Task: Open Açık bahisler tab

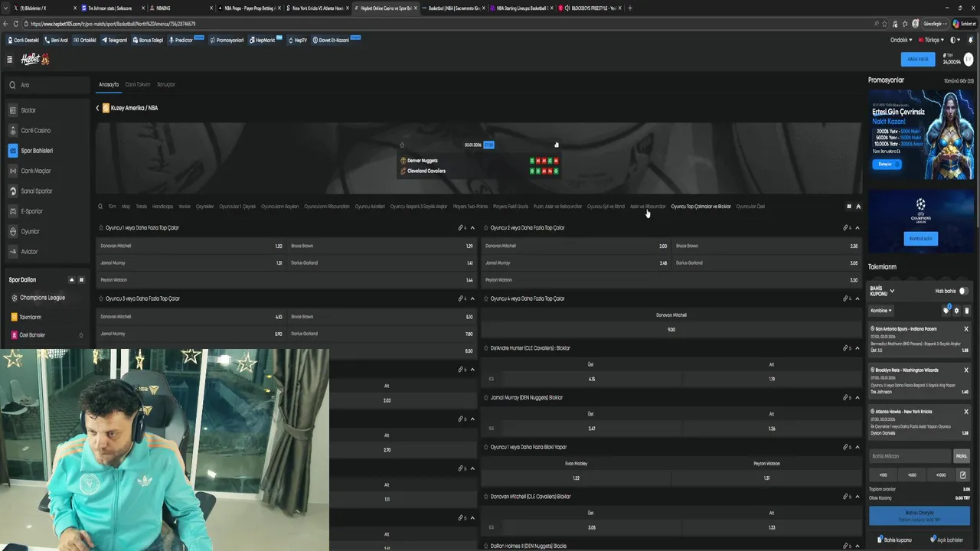Action: [x=947, y=540]
